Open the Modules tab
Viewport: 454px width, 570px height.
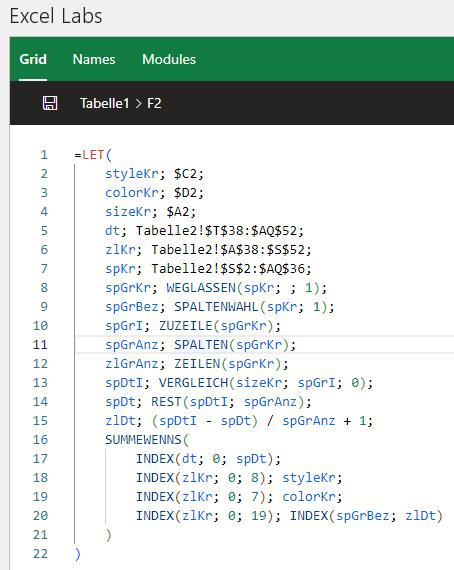(169, 59)
